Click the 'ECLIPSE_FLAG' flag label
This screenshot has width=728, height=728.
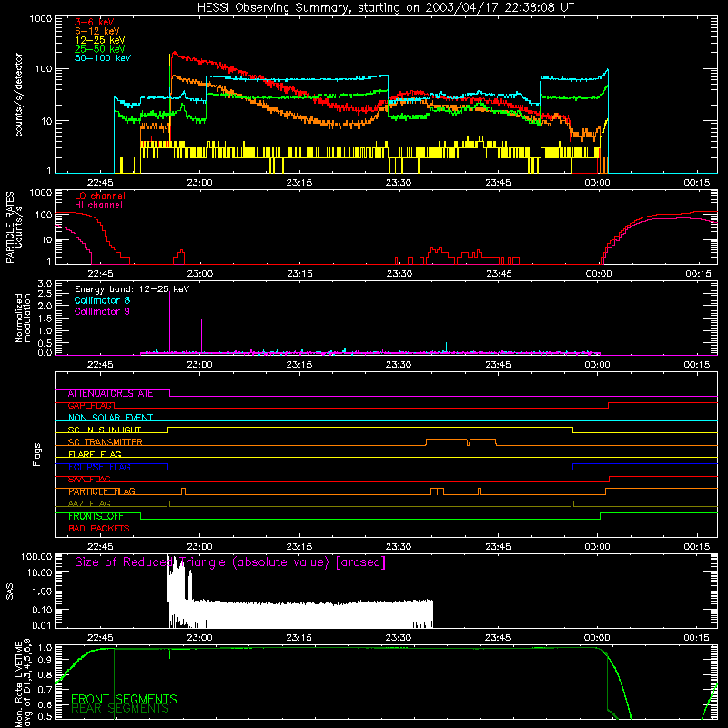[x=99, y=467]
